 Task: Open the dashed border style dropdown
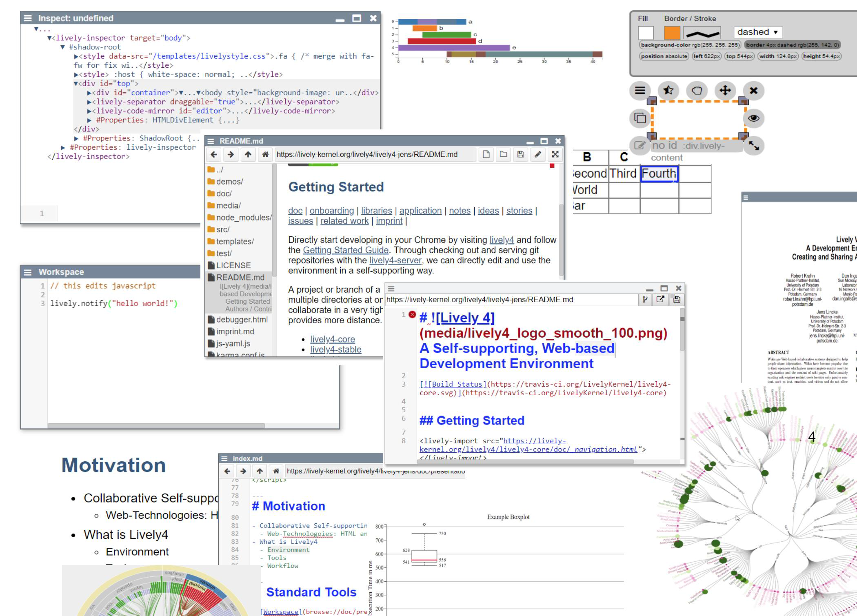click(x=757, y=32)
